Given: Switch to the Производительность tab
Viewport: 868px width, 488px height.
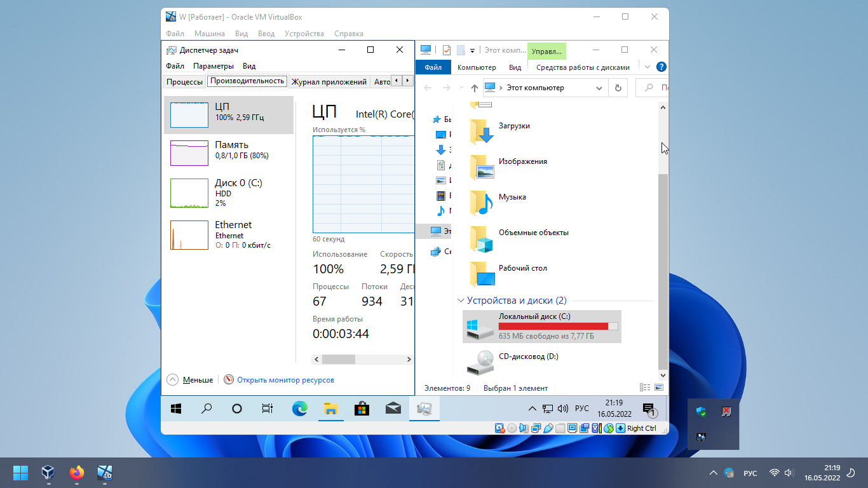Looking at the screenshot, I should 247,81.
